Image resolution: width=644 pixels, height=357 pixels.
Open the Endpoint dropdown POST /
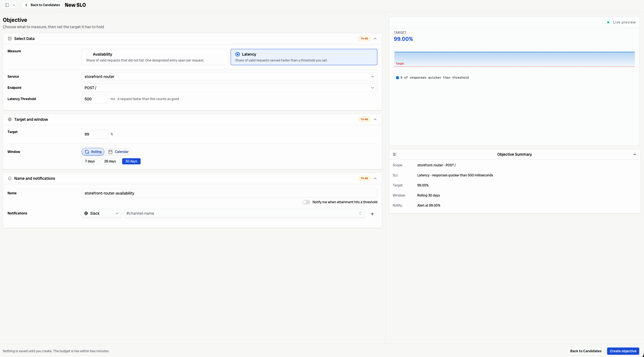tap(229, 88)
